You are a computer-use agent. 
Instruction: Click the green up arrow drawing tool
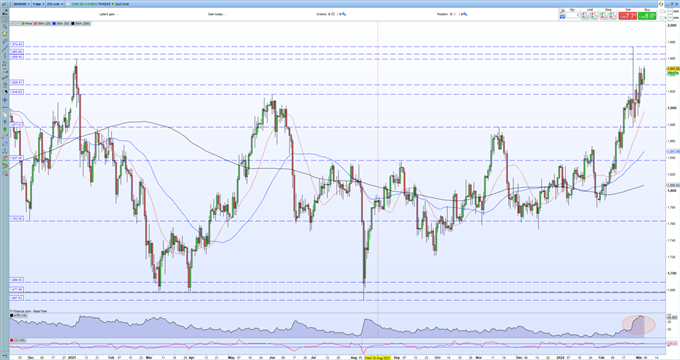point(5,129)
